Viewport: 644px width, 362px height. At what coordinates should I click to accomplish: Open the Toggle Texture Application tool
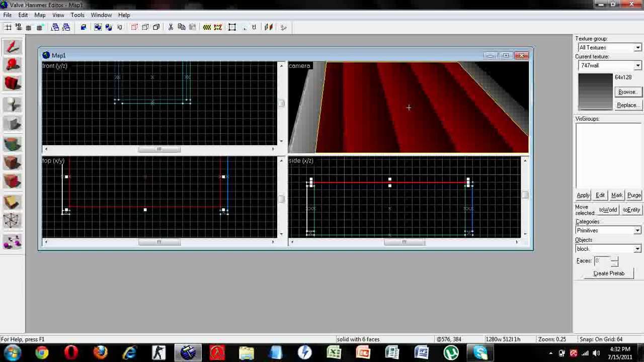pos(12,144)
